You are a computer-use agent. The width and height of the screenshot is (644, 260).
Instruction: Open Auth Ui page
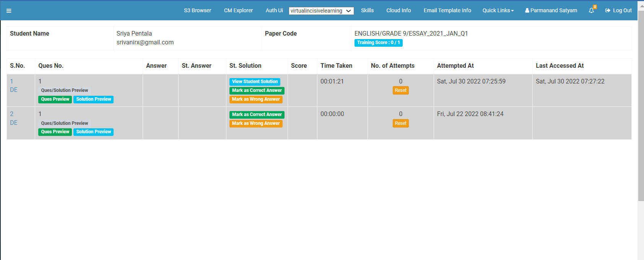[x=274, y=10]
